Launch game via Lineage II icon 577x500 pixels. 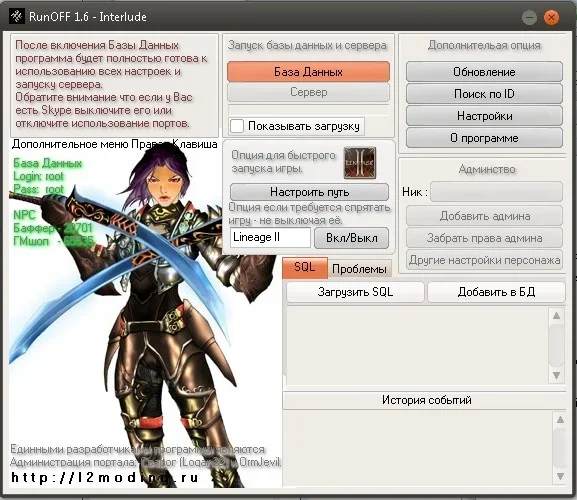pyautogui.click(x=360, y=163)
